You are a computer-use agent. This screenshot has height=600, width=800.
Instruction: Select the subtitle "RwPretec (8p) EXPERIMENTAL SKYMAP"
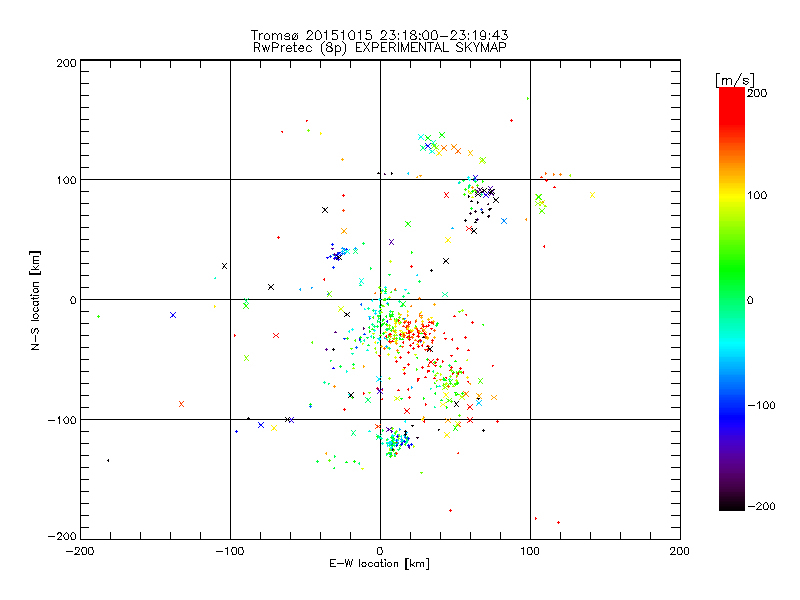pyautogui.click(x=380, y=48)
